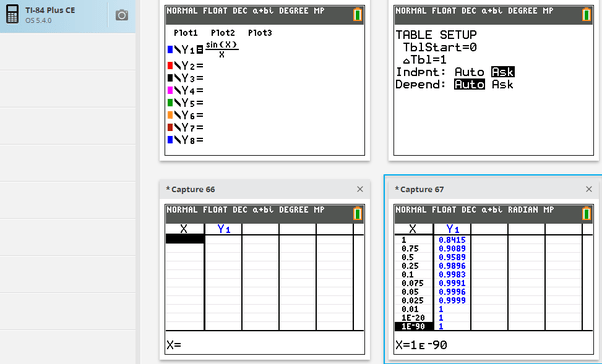Image resolution: width=602 pixels, height=364 pixels.
Task: Click the X value 0.075 in the table
Action: 412,283
